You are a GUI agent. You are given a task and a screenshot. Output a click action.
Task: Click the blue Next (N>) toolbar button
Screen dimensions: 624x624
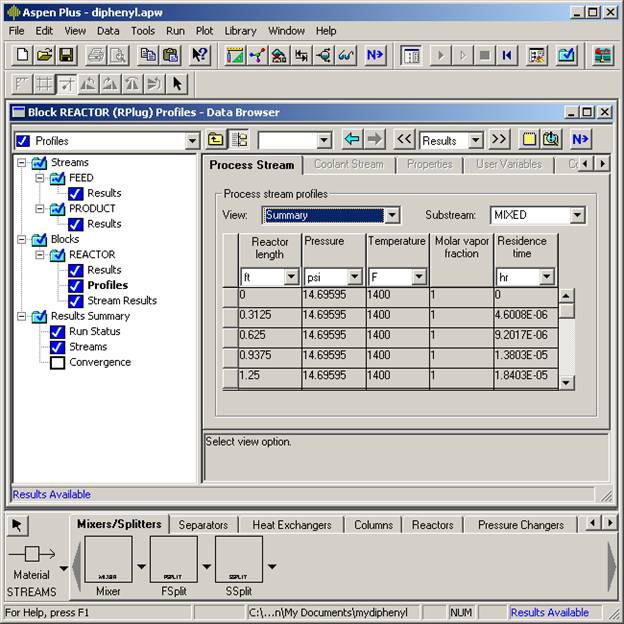coord(375,55)
